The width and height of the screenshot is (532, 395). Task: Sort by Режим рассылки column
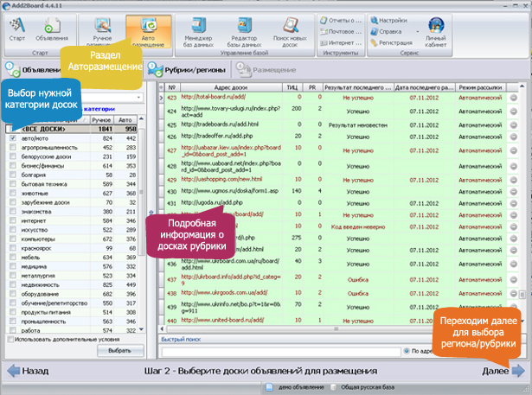pyautogui.click(x=480, y=87)
